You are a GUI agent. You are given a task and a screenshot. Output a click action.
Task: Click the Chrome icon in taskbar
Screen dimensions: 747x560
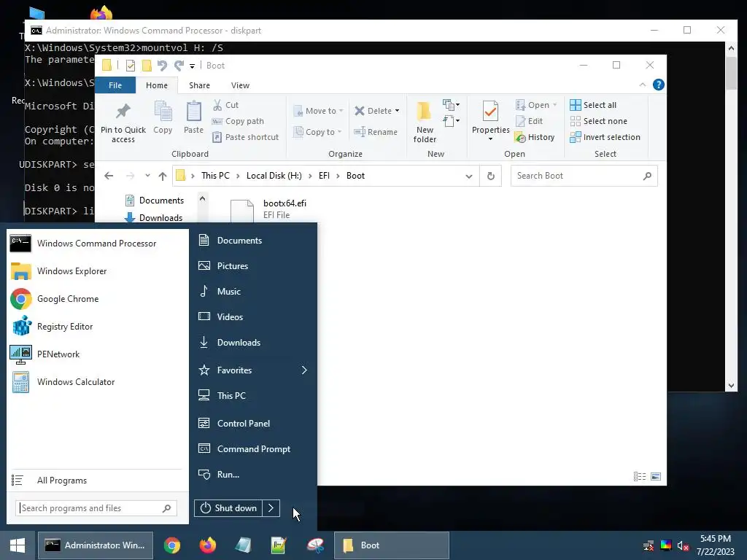coord(172,545)
